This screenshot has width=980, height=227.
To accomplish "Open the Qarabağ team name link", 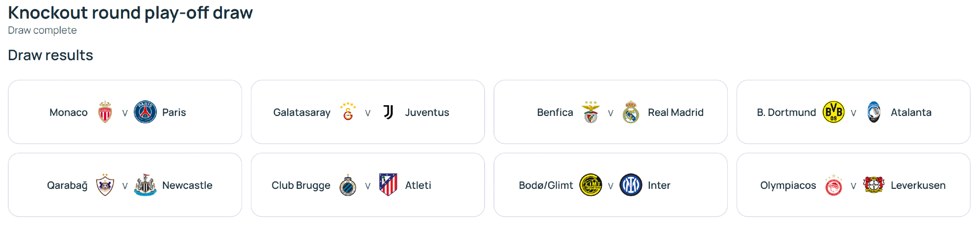I will [x=67, y=185].
